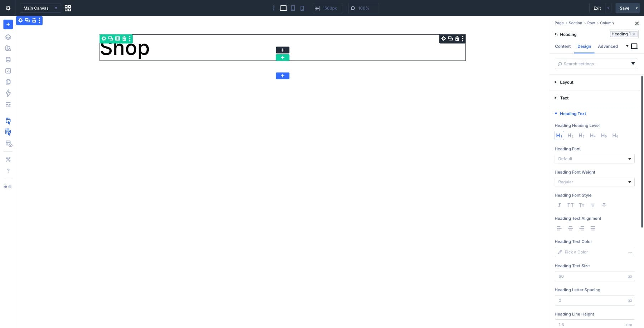Switch to the Content tab

(x=562, y=46)
